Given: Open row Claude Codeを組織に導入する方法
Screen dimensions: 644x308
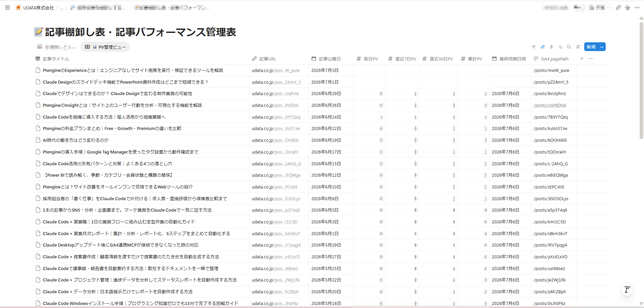Looking at the screenshot, I should tap(104, 117).
